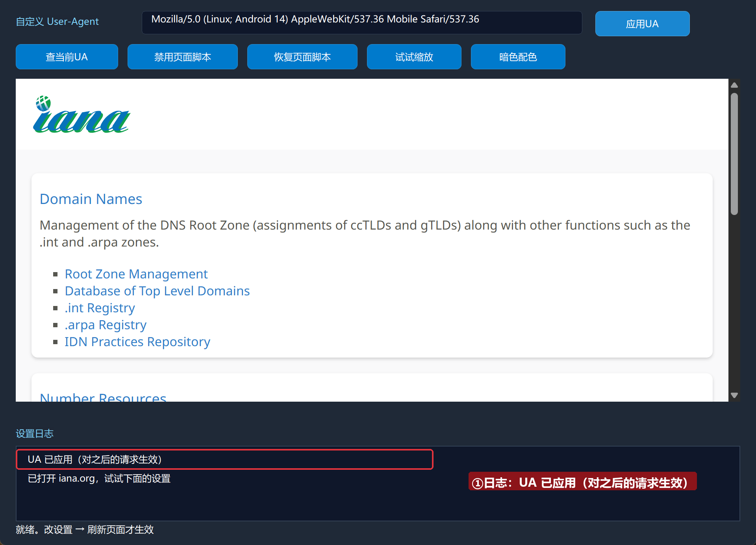Click the 设置日志 section label
This screenshot has height=545, width=756.
35,434
